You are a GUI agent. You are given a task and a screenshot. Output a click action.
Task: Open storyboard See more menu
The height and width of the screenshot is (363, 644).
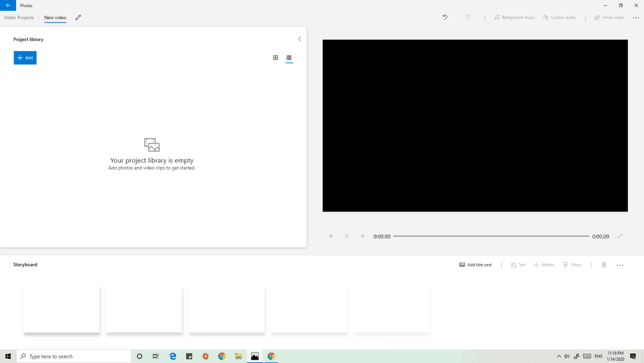point(620,265)
